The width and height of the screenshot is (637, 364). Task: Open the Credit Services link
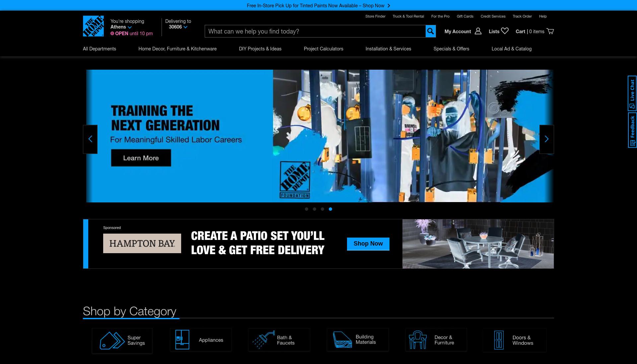[493, 16]
